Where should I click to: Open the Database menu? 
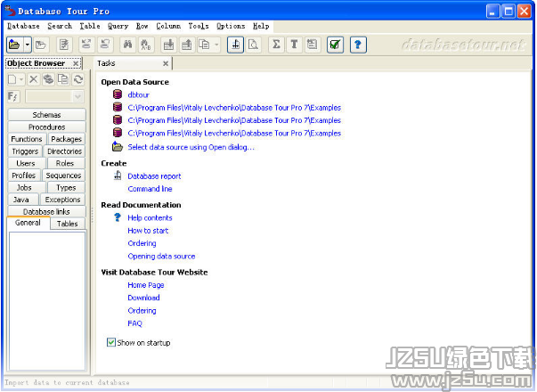click(x=23, y=26)
